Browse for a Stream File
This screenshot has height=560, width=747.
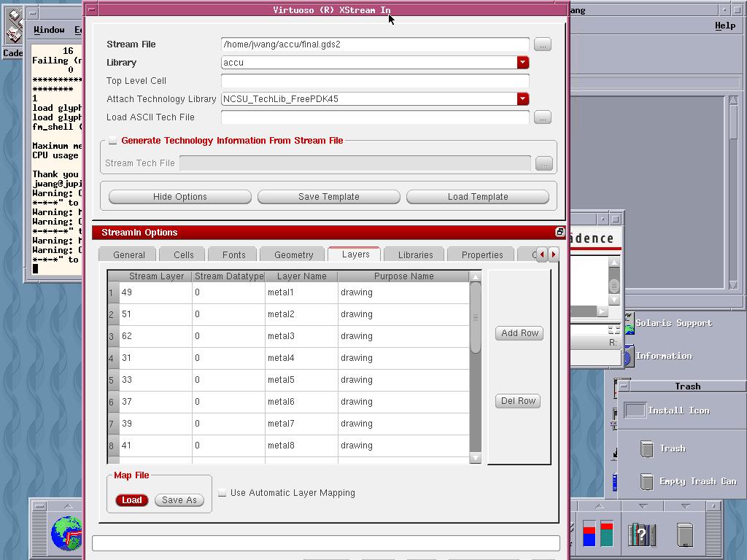point(543,44)
